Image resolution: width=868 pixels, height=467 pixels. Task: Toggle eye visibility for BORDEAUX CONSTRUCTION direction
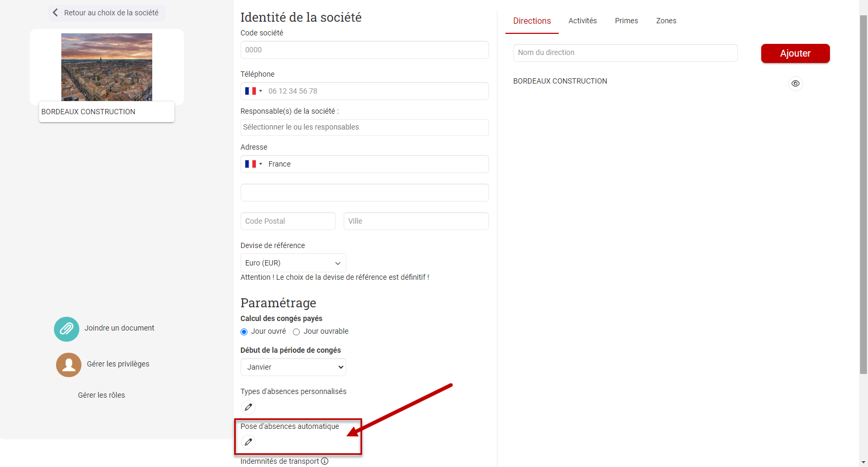click(x=796, y=84)
